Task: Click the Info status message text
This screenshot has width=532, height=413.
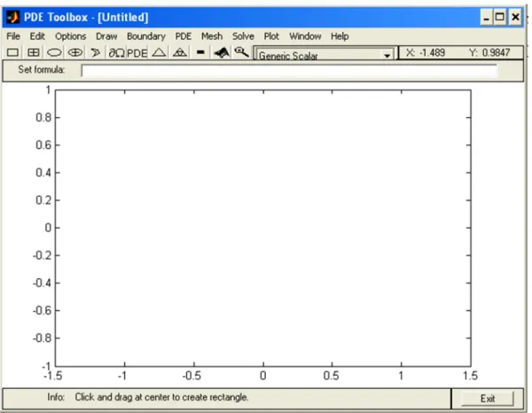Action: tap(161, 397)
